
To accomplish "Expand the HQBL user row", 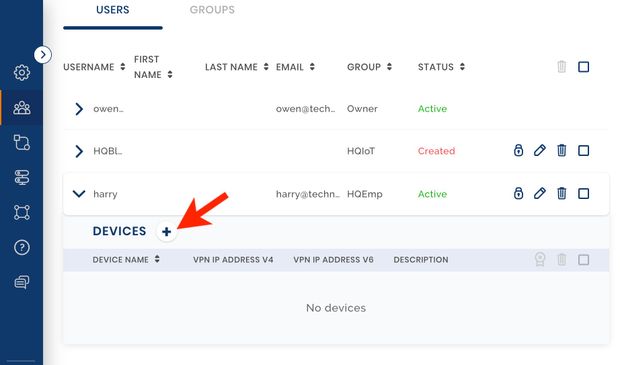I will pos(79,151).
